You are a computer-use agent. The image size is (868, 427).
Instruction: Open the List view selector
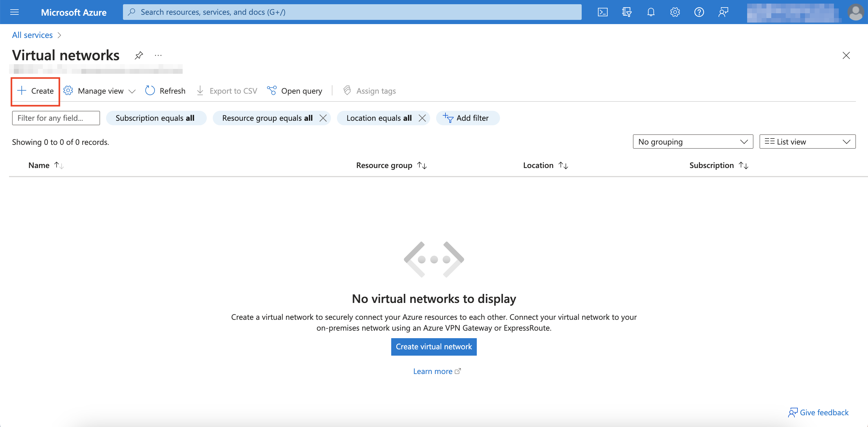pos(807,142)
